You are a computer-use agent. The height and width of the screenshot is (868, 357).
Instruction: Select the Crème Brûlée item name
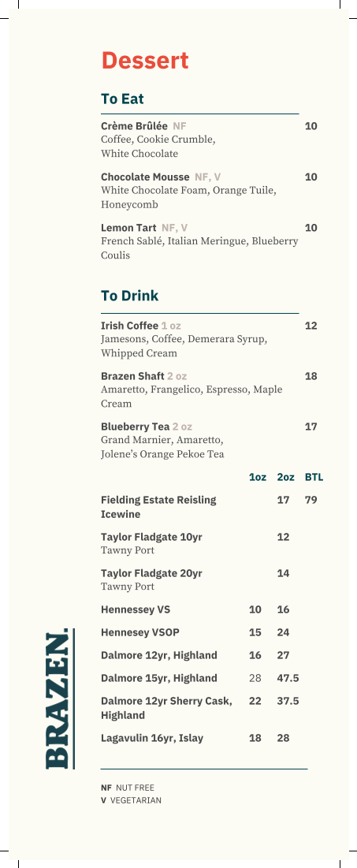[134, 125]
